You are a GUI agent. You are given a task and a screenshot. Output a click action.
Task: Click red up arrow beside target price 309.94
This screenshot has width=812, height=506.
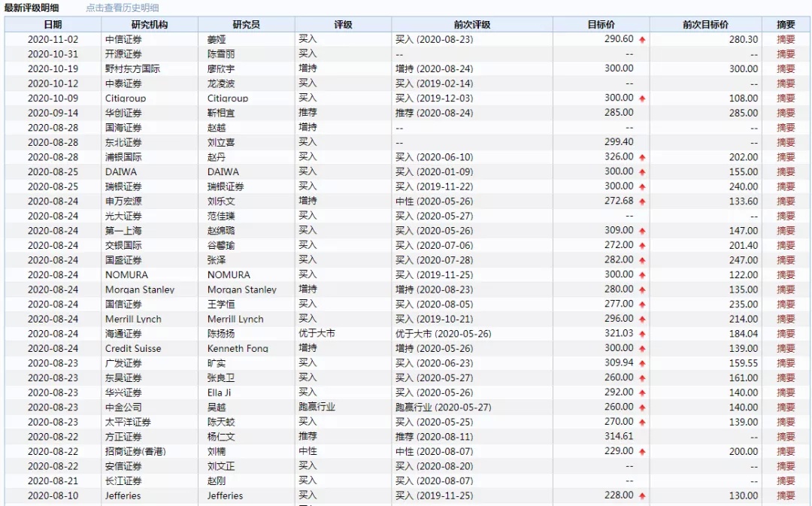coord(642,364)
